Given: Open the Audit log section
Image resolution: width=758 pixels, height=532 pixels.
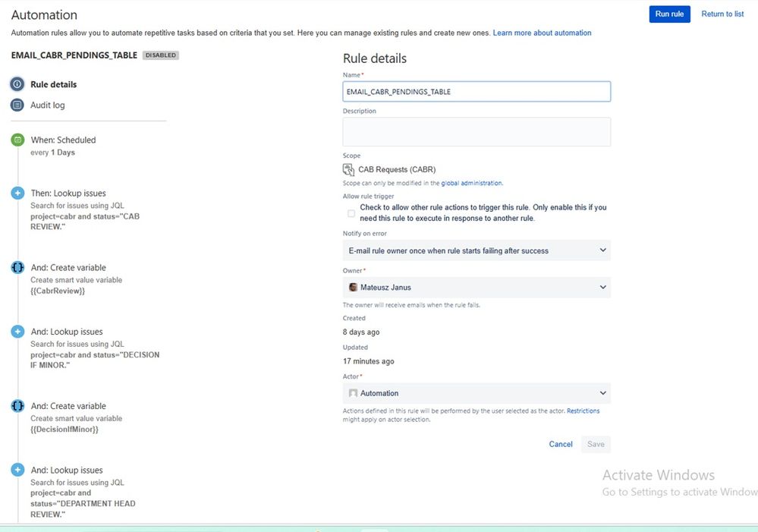Looking at the screenshot, I should pyautogui.click(x=47, y=105).
